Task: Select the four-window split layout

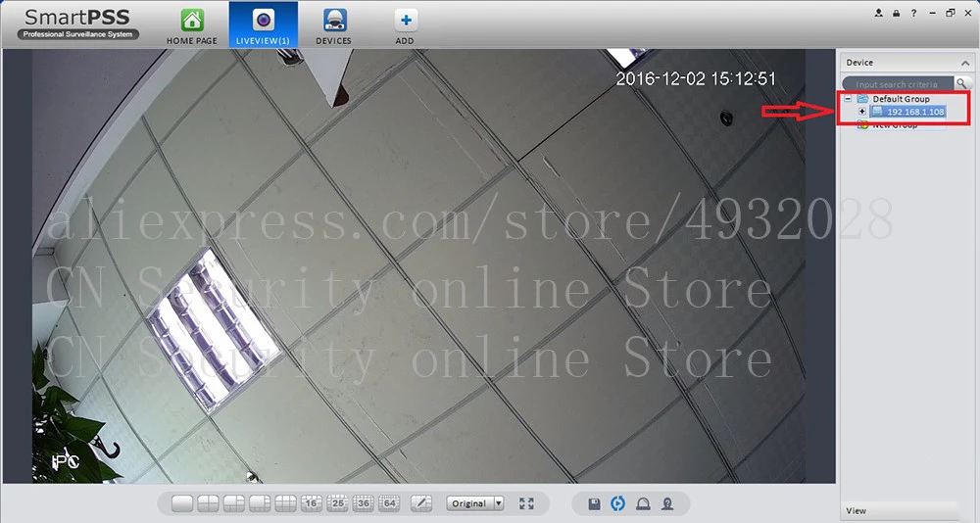Action: 208,503
